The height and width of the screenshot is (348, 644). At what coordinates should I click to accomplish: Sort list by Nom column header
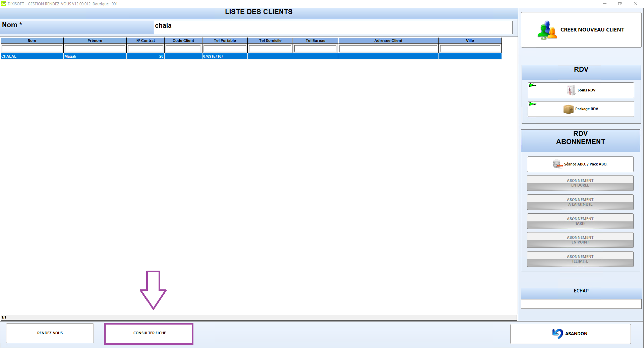point(32,41)
